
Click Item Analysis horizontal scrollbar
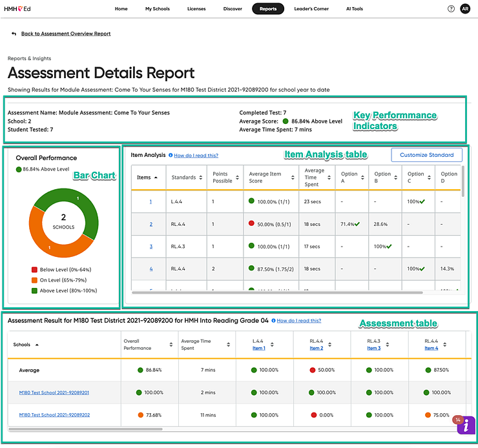tap(277, 292)
